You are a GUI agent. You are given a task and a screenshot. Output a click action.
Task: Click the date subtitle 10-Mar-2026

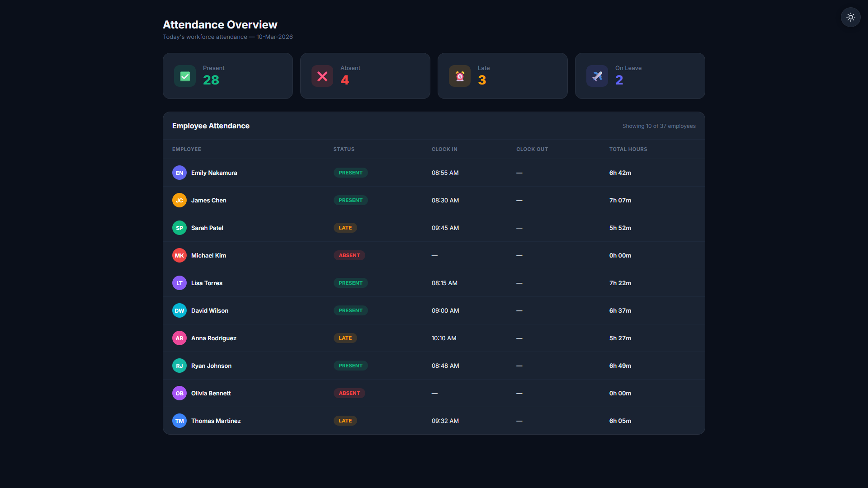tap(275, 37)
